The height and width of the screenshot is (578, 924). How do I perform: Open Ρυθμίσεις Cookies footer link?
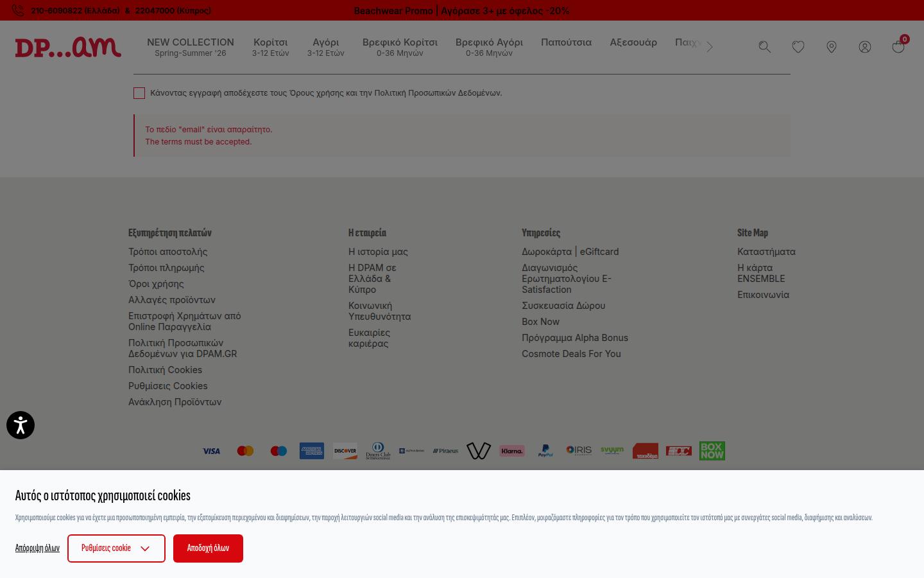[x=168, y=386]
